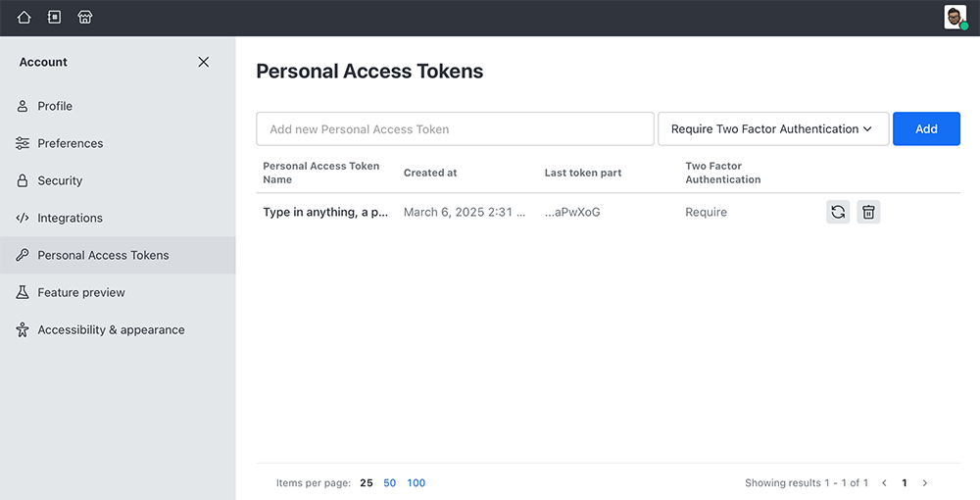Screen dimensions: 980x500
Task: Open the Integrations section
Action: [118, 218]
